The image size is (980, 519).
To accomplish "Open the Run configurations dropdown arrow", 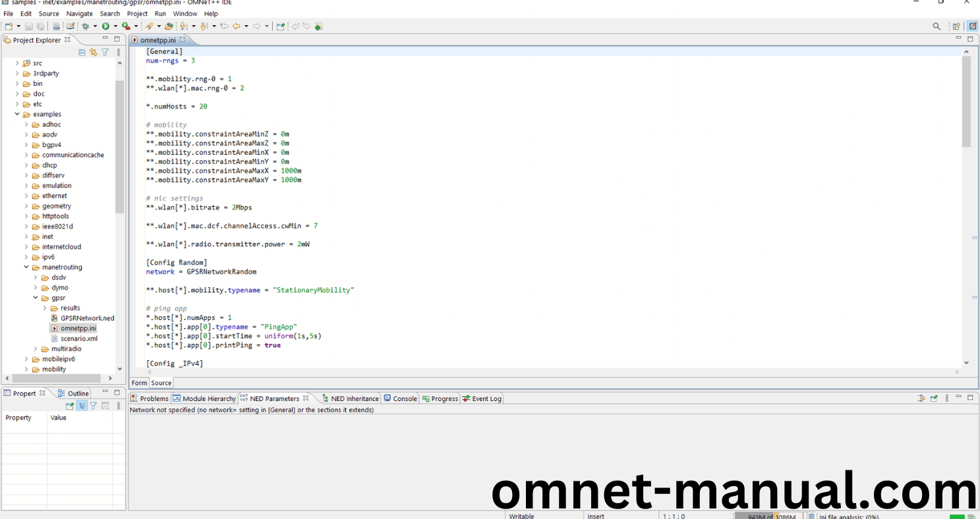I will pyautogui.click(x=115, y=26).
